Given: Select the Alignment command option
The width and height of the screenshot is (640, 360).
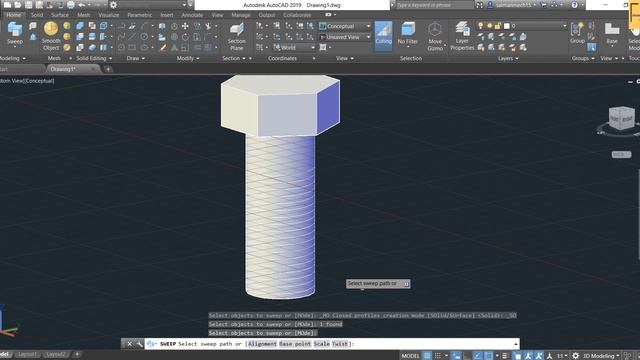Looking at the screenshot, I should pyautogui.click(x=262, y=344).
